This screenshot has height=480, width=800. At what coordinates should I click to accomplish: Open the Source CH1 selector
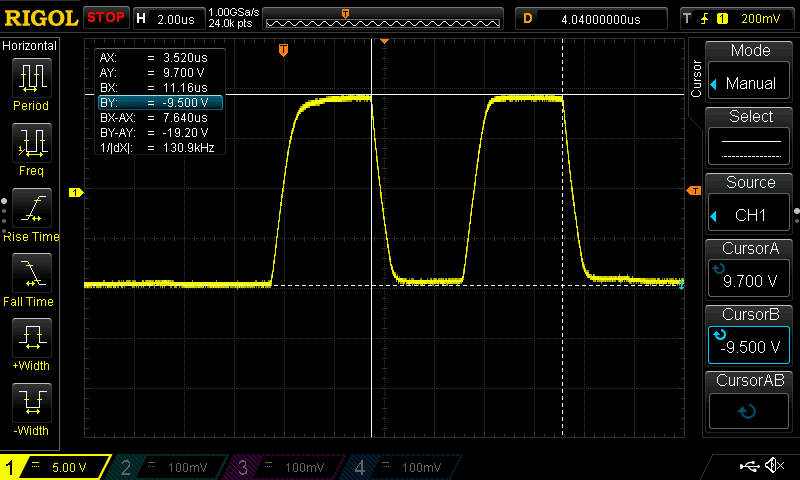[x=750, y=203]
